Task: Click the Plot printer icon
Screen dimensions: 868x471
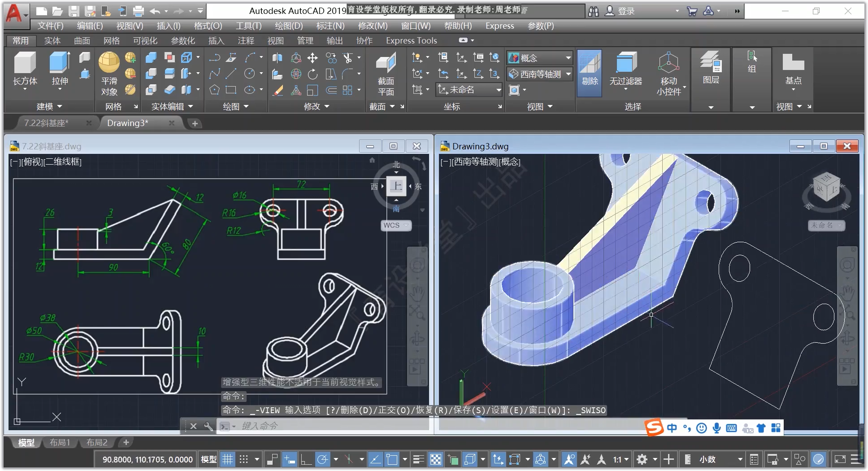Action: [139, 11]
